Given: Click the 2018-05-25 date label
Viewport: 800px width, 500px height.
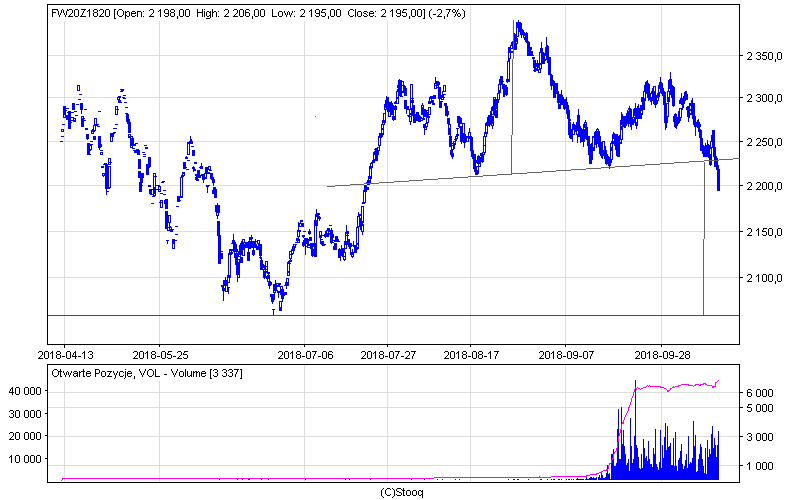Looking at the screenshot, I should [x=160, y=355].
